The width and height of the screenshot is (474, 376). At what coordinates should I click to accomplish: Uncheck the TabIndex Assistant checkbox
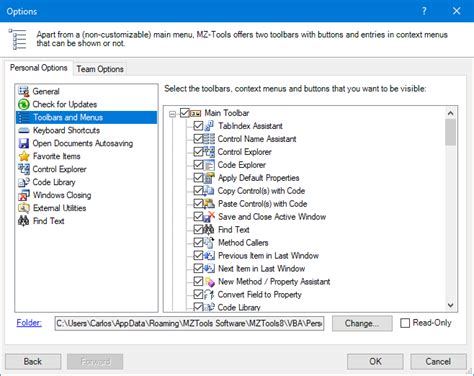point(198,126)
